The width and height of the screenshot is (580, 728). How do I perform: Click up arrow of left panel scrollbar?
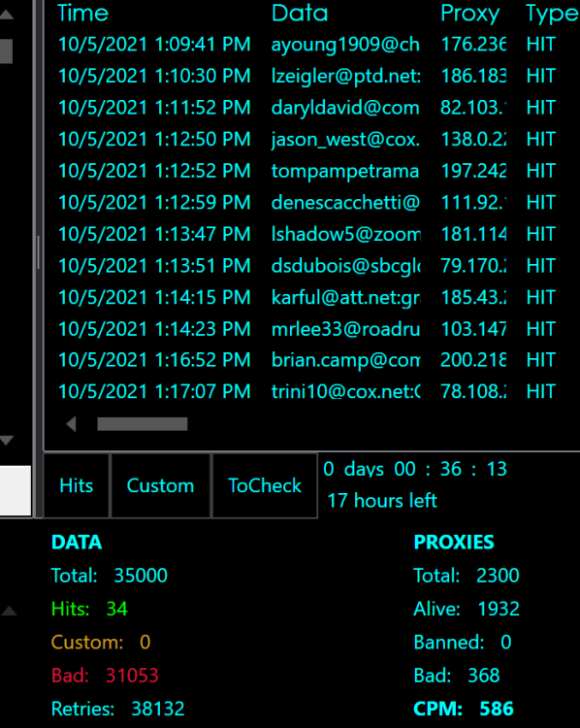pos(7,15)
